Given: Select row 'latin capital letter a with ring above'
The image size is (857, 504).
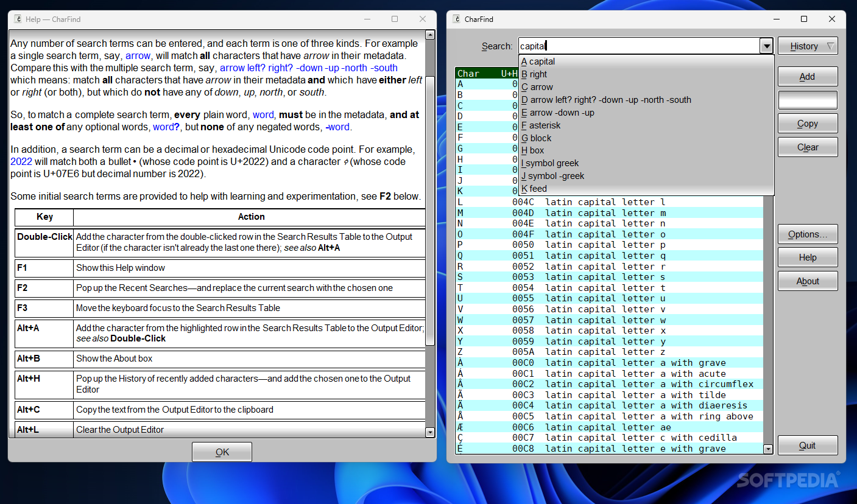Looking at the screenshot, I should click(609, 416).
